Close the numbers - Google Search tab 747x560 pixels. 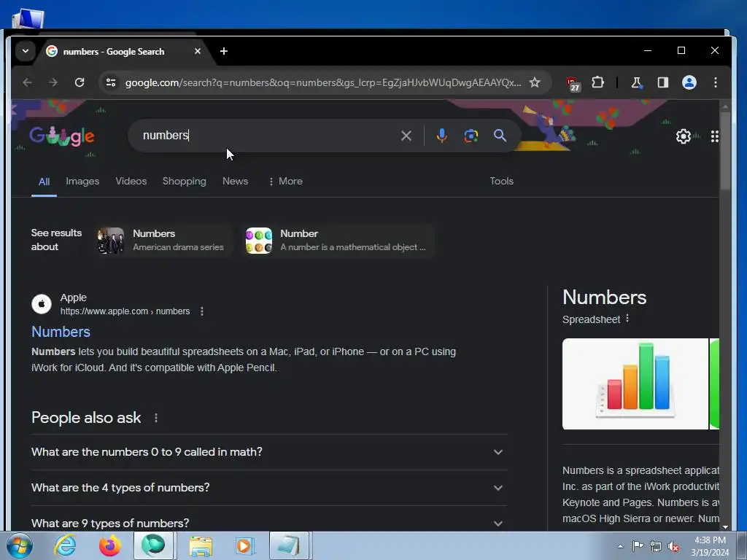coord(197,51)
